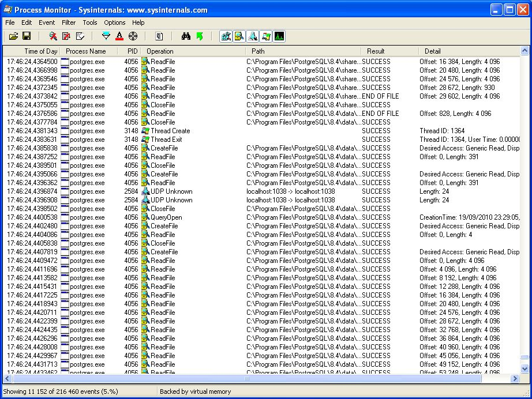
Task: Click postgres.exe process icon at 17:46:24,4364500
Action: (x=65, y=62)
